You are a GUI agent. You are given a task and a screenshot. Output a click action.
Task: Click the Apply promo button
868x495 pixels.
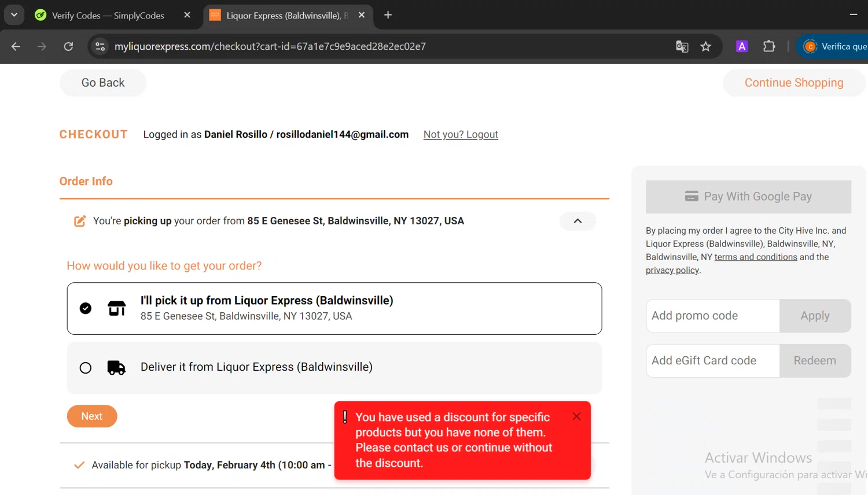[x=815, y=316]
